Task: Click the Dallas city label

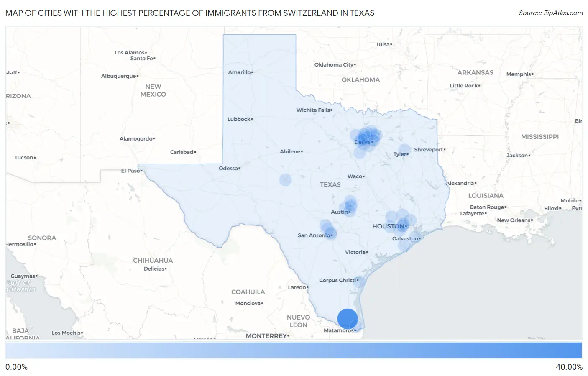Action: click(x=362, y=142)
